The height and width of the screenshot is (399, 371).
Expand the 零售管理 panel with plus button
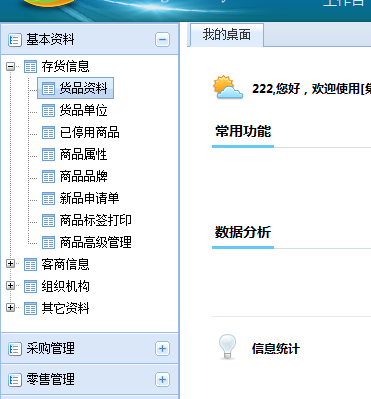[x=162, y=379]
